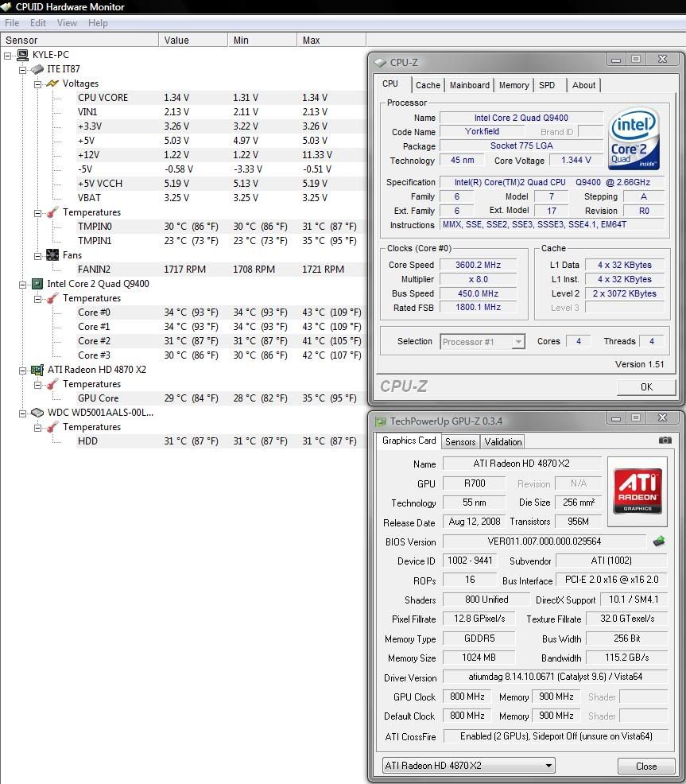The height and width of the screenshot is (784, 686).
Task: Select the FANIN2 fan row
Action: [221, 270]
